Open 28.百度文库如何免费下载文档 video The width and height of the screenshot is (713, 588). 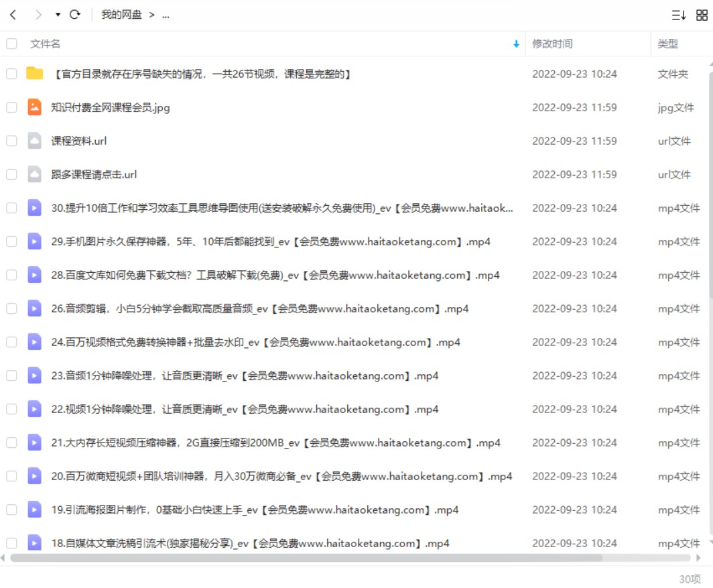(x=275, y=276)
